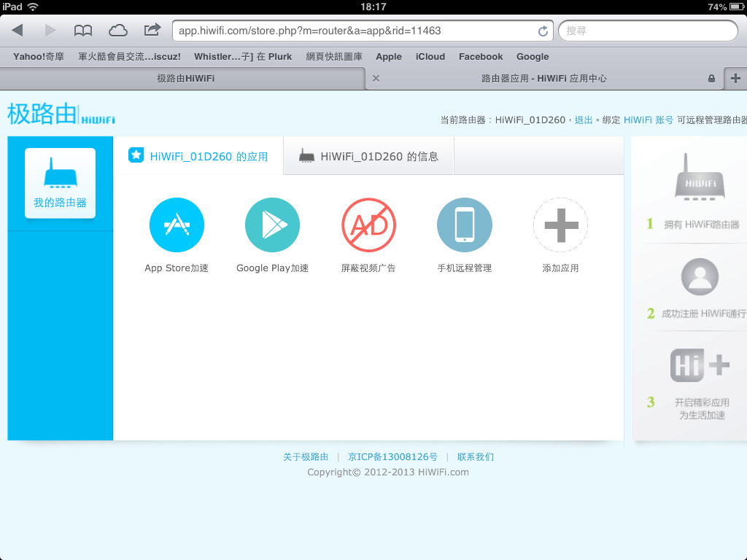Tap the Wi-Fi status icon
Screen dimensions: 747x560
coord(33,7)
